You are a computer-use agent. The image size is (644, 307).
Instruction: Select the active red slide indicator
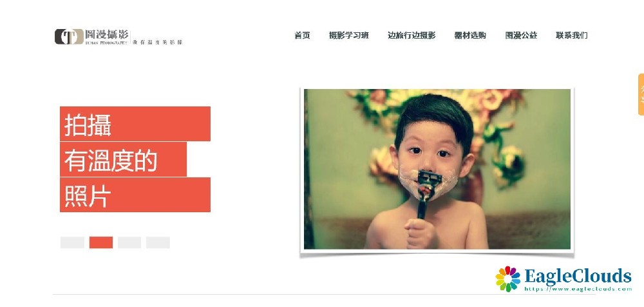(101, 243)
